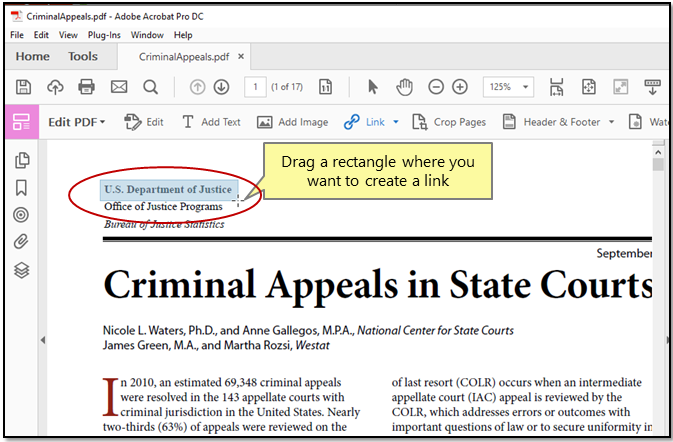This screenshot has width=673, height=442.
Task: Click the Edit tool in Edit PDF toolbar
Action: [143, 122]
